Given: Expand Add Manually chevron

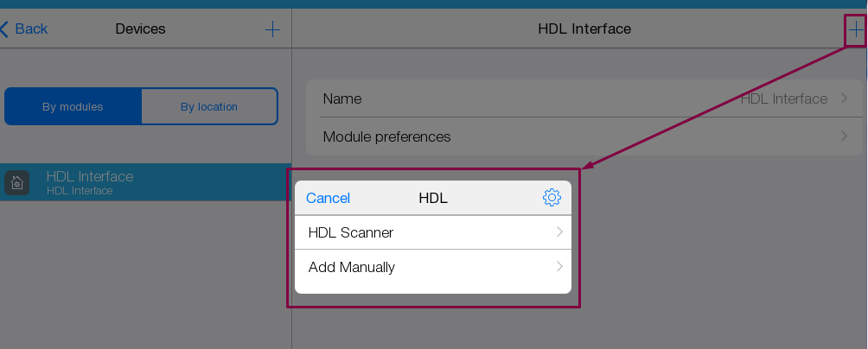Looking at the screenshot, I should (x=559, y=267).
